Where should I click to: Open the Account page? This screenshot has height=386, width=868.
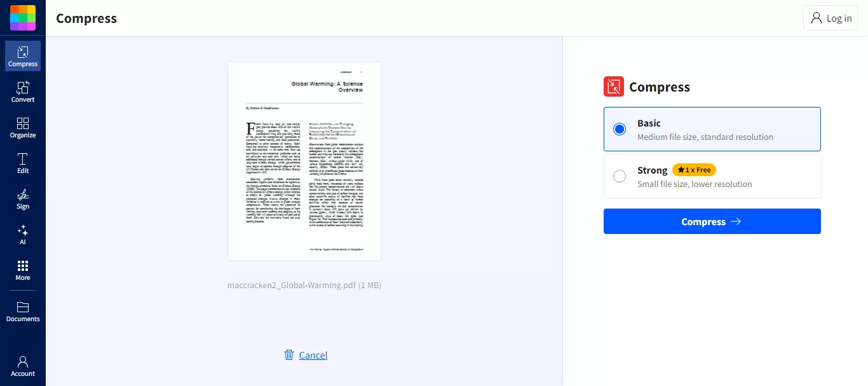pyautogui.click(x=23, y=366)
